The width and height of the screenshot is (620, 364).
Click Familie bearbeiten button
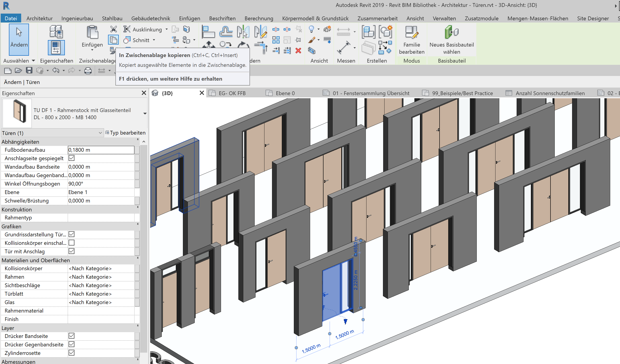pos(412,39)
